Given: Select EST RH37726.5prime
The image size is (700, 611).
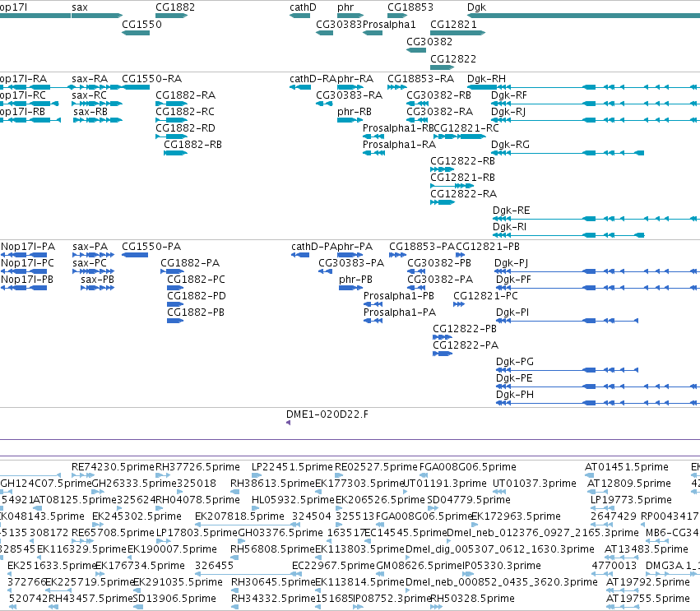Looking at the screenshot, I should pyautogui.click(x=197, y=467).
